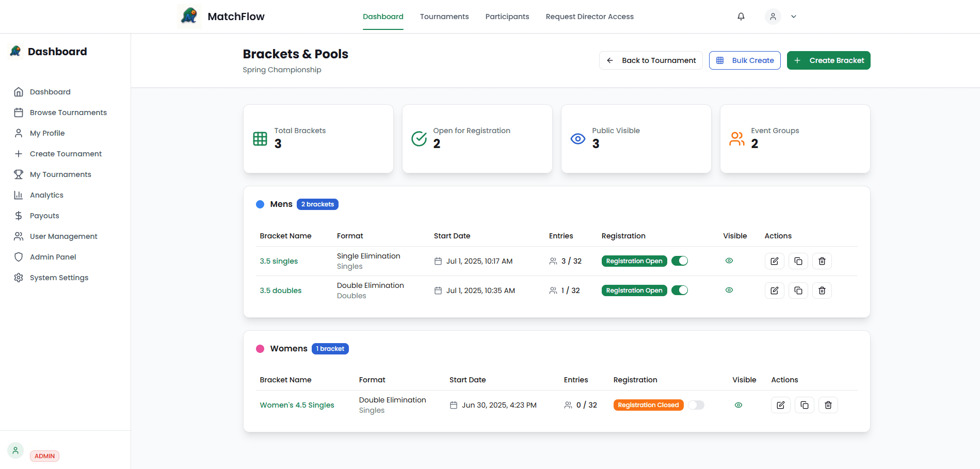Expand the Mens 2 brackets badge

coord(317,204)
